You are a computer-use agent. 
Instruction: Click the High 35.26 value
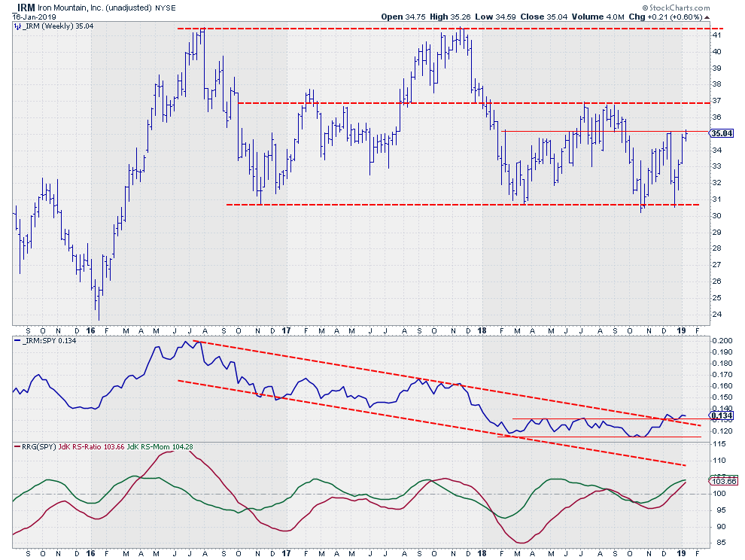(450, 17)
